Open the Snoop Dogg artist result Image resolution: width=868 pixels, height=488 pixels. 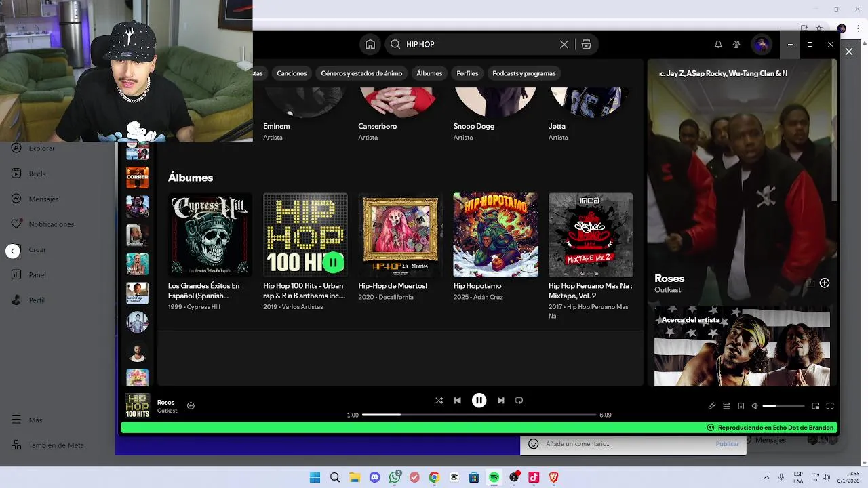point(495,114)
